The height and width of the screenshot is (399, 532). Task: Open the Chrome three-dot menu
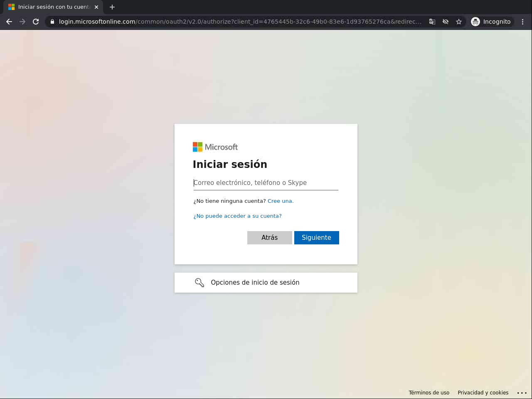(x=522, y=22)
